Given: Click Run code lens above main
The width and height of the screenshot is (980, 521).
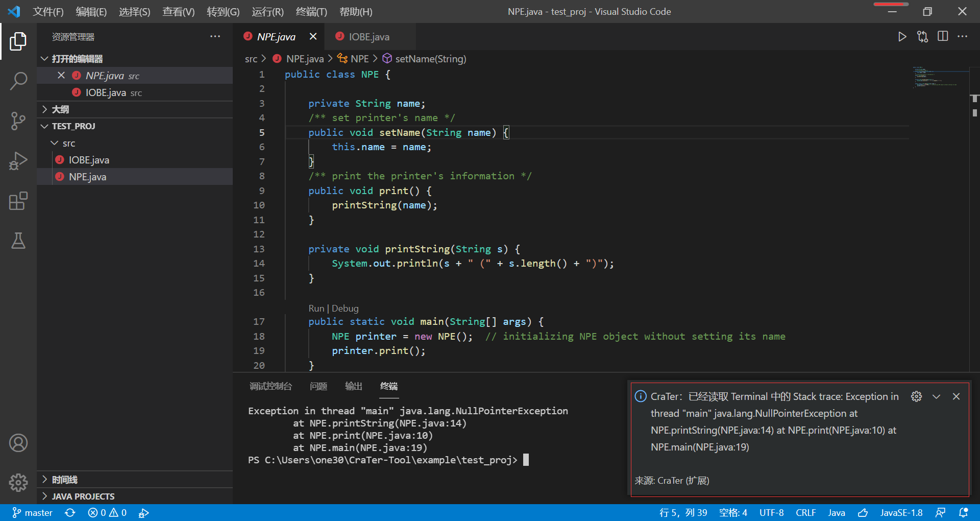Looking at the screenshot, I should click(x=316, y=309).
